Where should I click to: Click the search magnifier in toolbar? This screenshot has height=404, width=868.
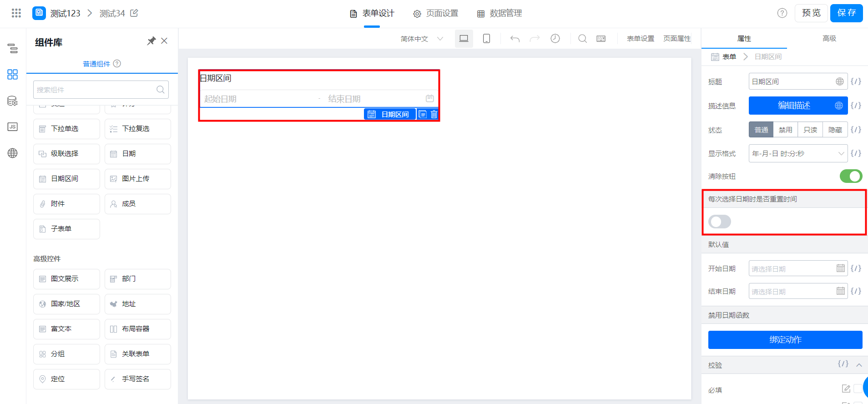582,39
